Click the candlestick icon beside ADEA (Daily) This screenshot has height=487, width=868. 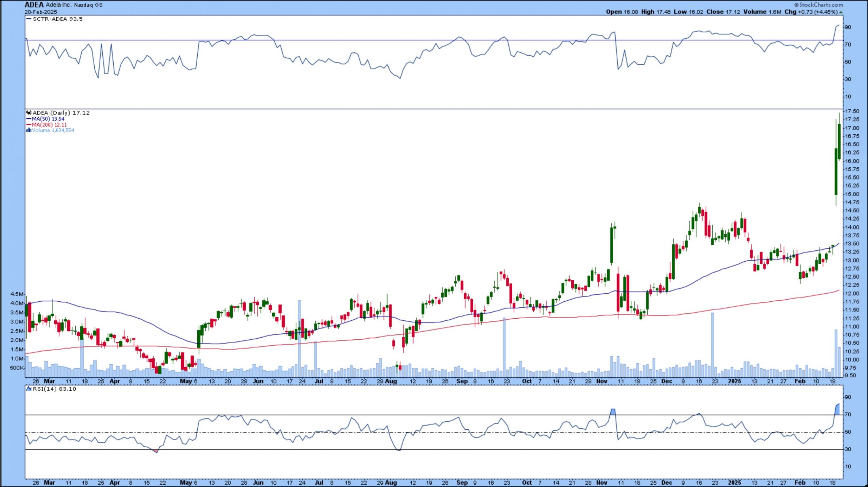[29, 113]
